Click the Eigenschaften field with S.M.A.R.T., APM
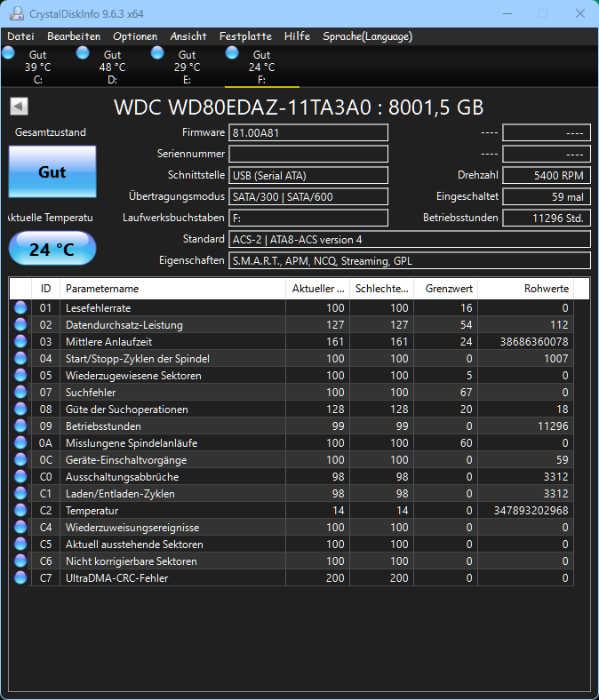This screenshot has width=599, height=700. (410, 261)
